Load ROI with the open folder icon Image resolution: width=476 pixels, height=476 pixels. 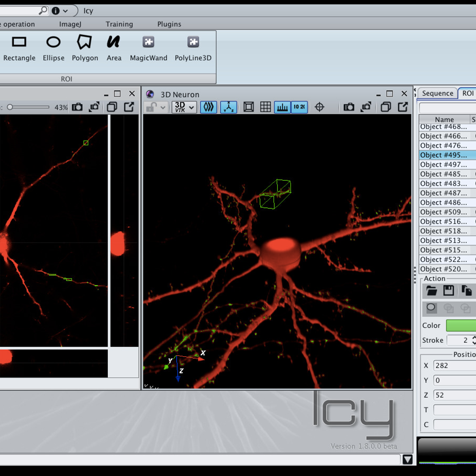pos(431,290)
